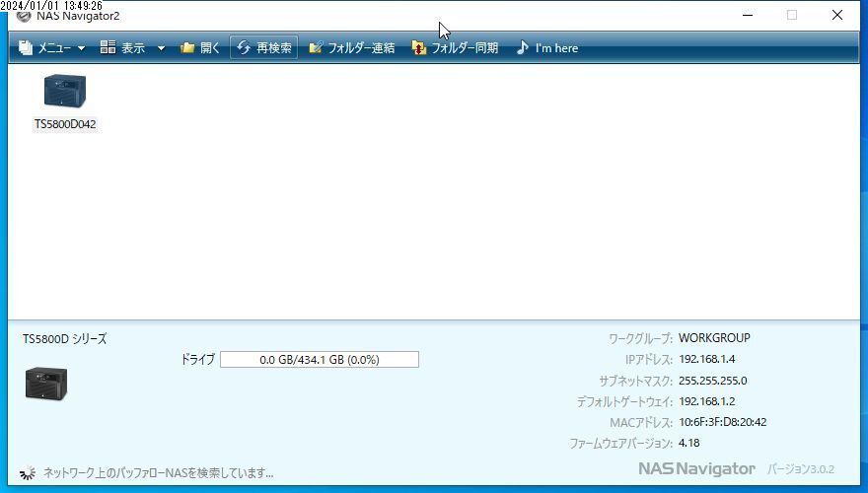Click the 開く button label
This screenshot has height=493, width=868.
[x=210, y=48]
